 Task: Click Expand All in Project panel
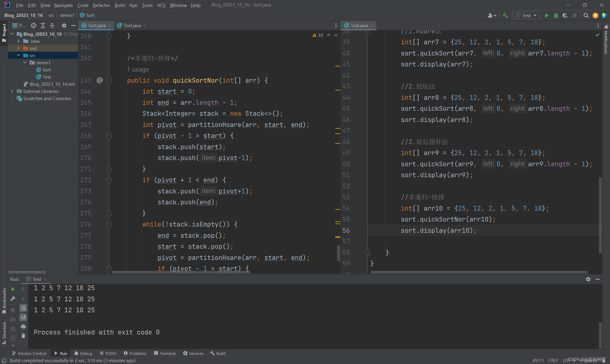pyautogui.click(x=43, y=25)
